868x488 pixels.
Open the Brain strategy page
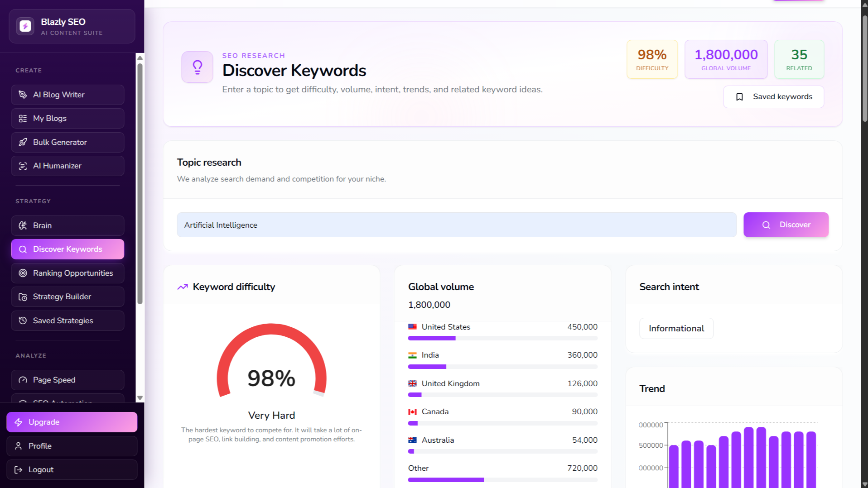[x=68, y=225]
